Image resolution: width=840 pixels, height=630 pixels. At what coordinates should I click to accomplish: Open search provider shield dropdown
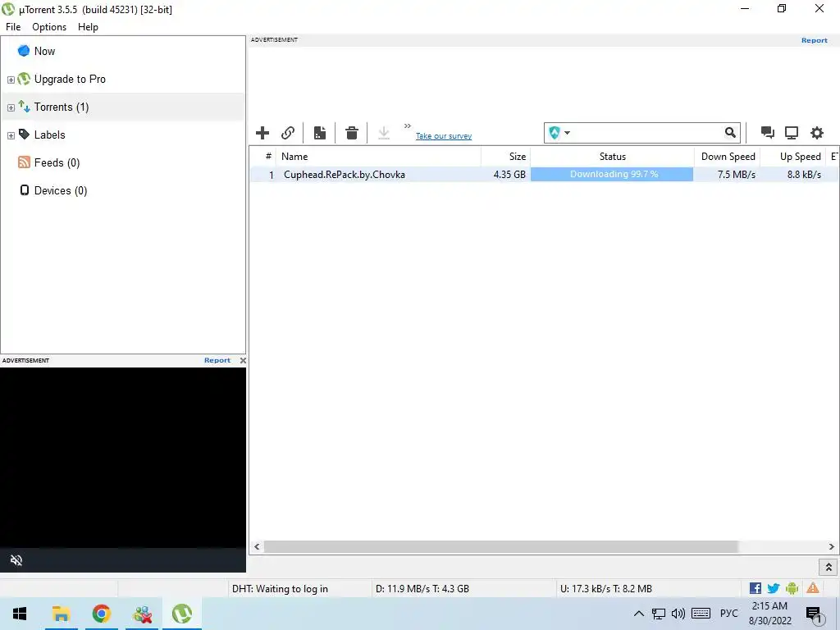[x=559, y=133]
